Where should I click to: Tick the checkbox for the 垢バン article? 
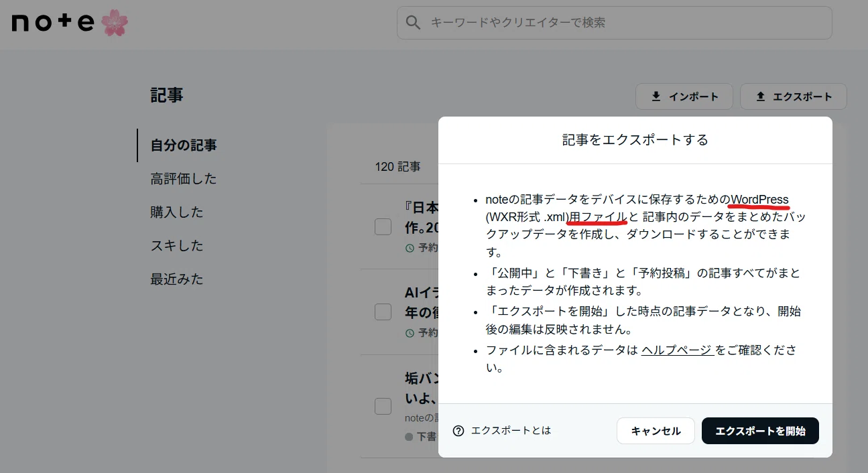point(383,406)
